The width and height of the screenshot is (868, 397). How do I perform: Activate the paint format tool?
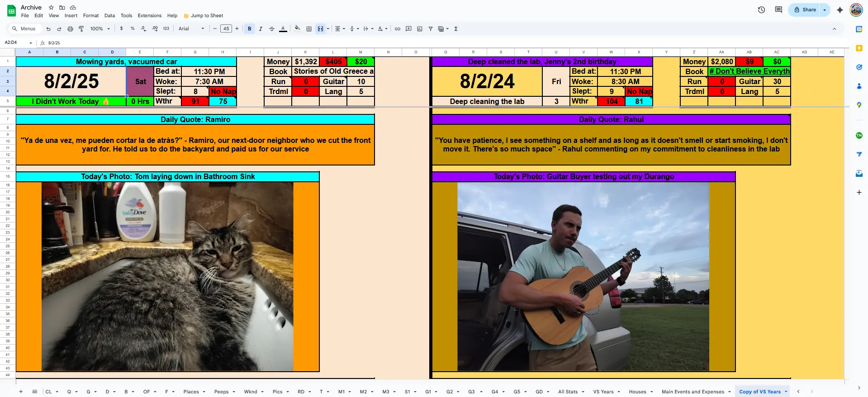pos(81,29)
